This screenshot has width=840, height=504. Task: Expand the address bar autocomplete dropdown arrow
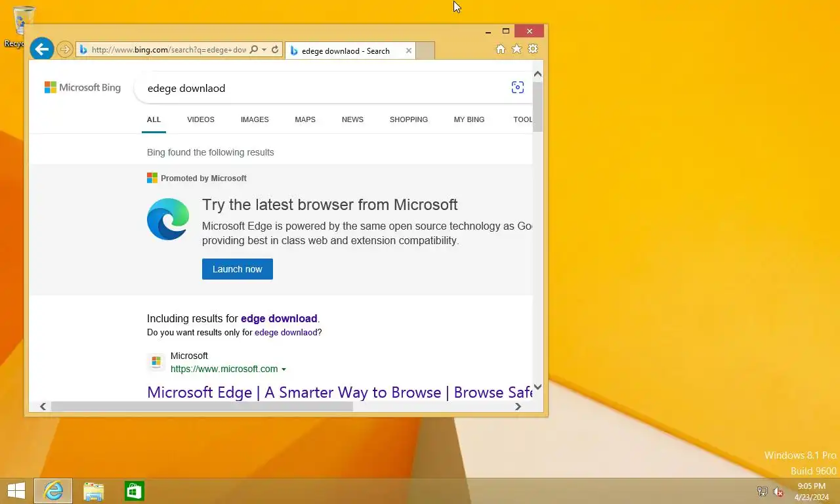264,50
